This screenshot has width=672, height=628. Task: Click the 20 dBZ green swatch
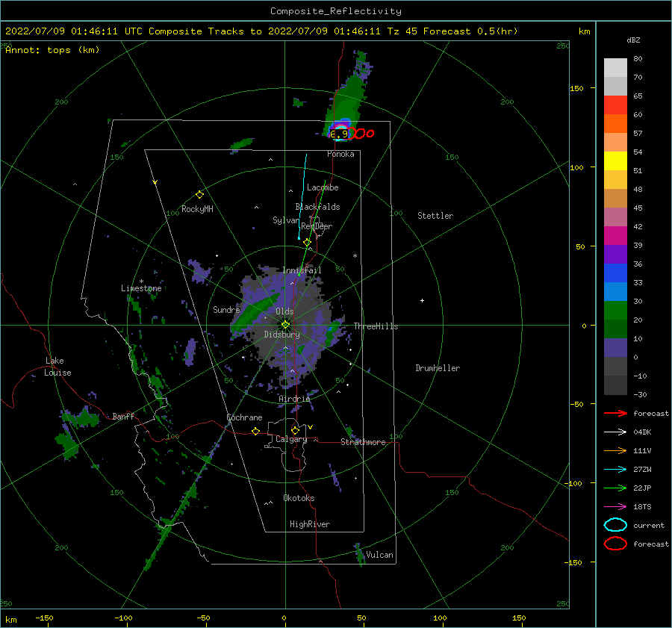click(615, 329)
